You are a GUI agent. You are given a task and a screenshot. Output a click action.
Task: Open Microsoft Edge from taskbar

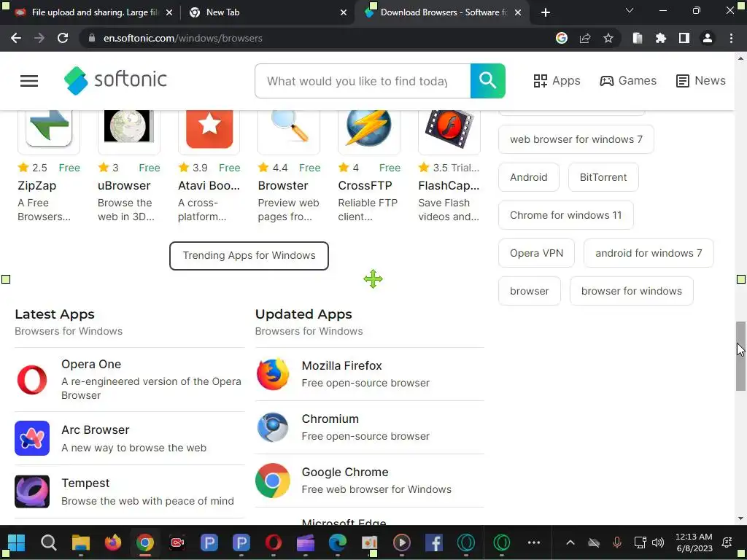pos(337,542)
